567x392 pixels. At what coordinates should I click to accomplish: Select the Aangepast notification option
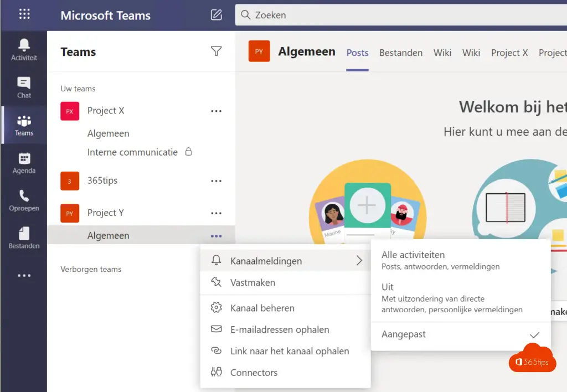(x=461, y=334)
